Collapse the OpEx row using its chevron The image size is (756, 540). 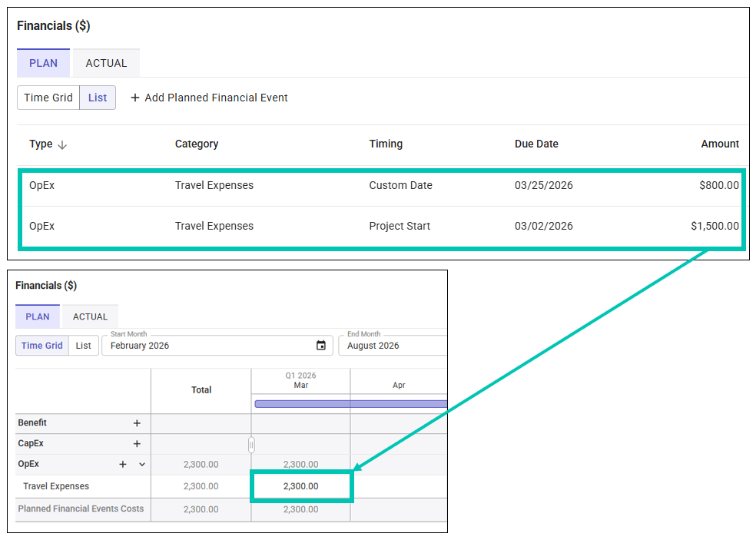pyautogui.click(x=142, y=465)
